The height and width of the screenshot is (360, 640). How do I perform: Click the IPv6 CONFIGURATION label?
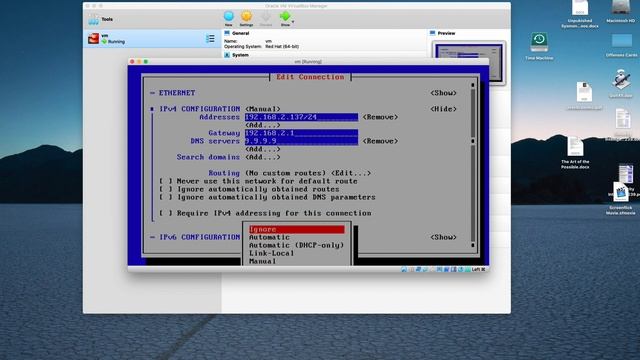coord(200,237)
